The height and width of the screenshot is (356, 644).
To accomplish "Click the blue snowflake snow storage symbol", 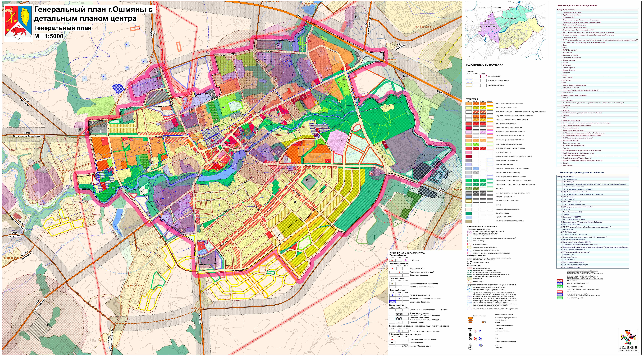I will 399,331.
